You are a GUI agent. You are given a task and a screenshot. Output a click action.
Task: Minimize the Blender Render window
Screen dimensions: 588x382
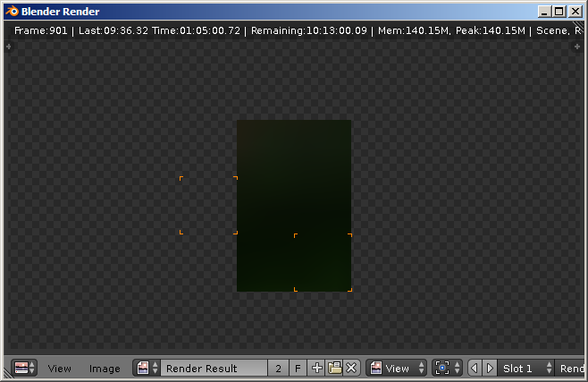click(544, 12)
